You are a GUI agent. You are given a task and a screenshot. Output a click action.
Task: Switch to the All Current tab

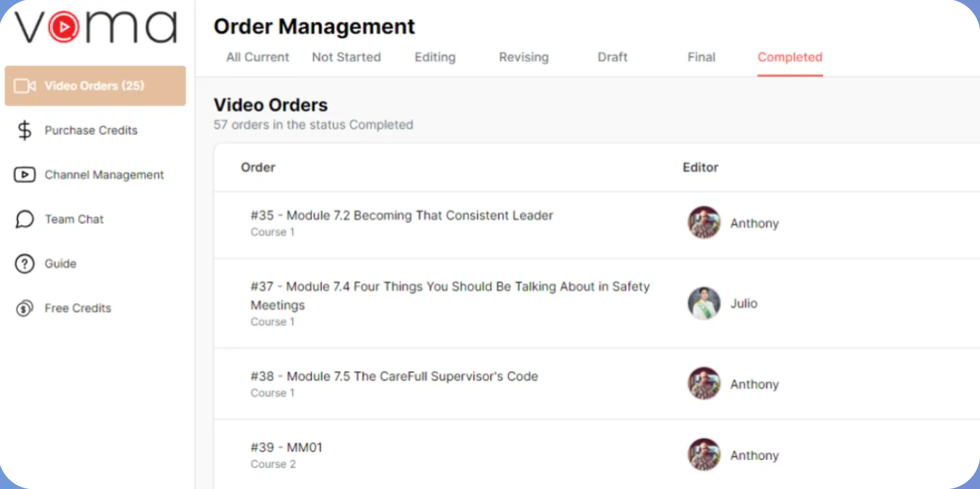(257, 57)
